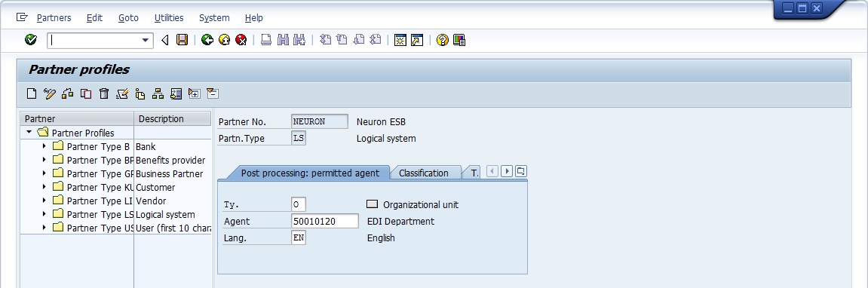The image size is (868, 288).
Task: Expand Partner Type GP Business Partner node
Action: (x=44, y=173)
